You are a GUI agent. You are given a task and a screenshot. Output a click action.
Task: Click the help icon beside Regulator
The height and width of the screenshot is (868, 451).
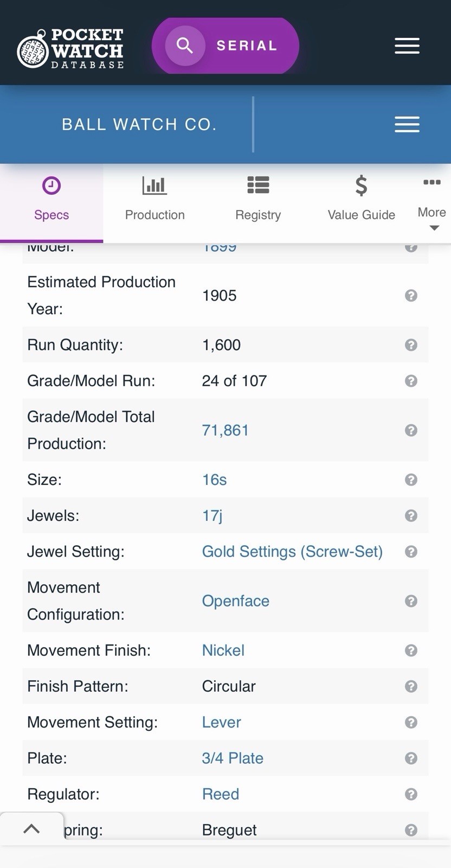tap(411, 794)
